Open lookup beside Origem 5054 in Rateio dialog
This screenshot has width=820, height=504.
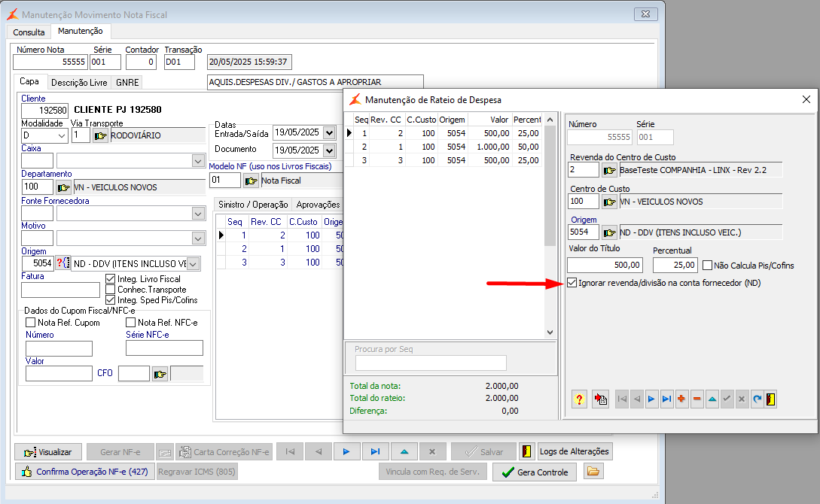(609, 232)
